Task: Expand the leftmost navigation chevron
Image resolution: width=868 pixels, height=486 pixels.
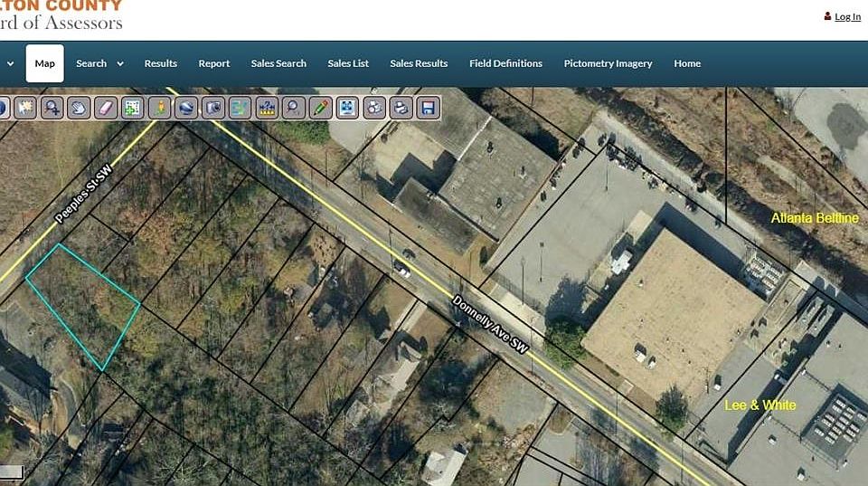Action: coord(10,63)
